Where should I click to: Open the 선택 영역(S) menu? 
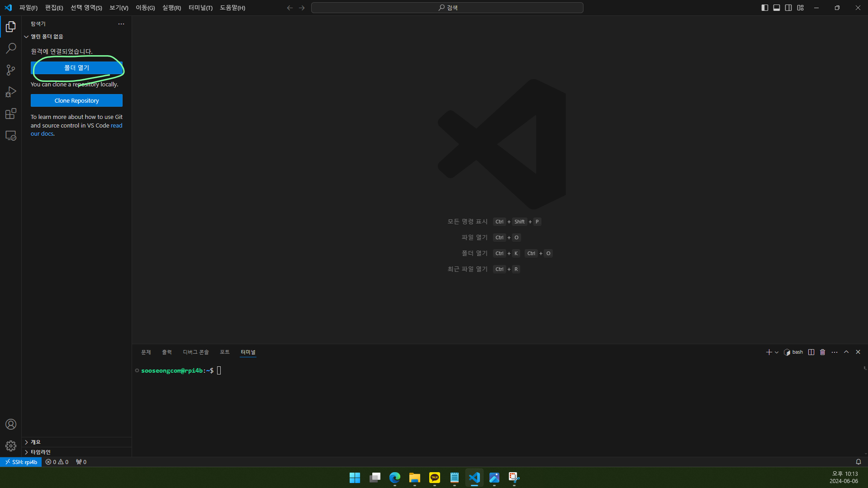86,8
